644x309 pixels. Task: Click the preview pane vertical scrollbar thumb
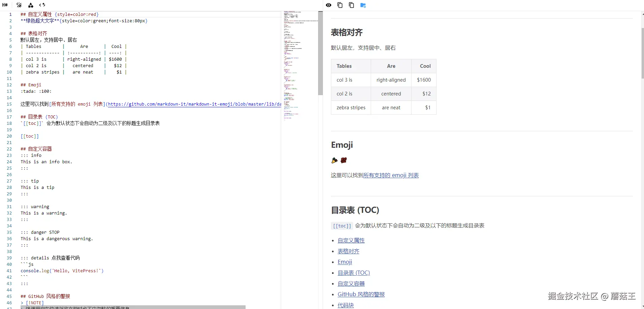point(642,53)
